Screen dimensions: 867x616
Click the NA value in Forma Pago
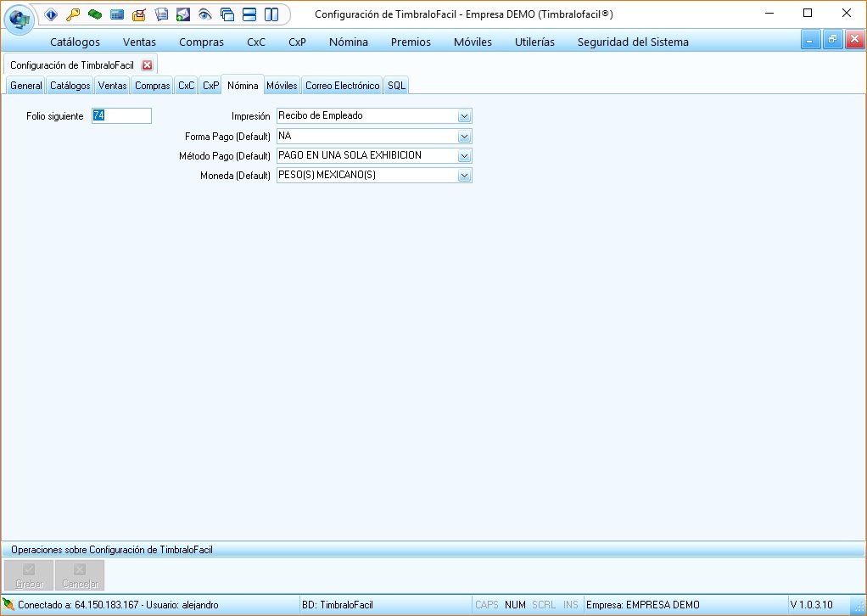point(285,136)
